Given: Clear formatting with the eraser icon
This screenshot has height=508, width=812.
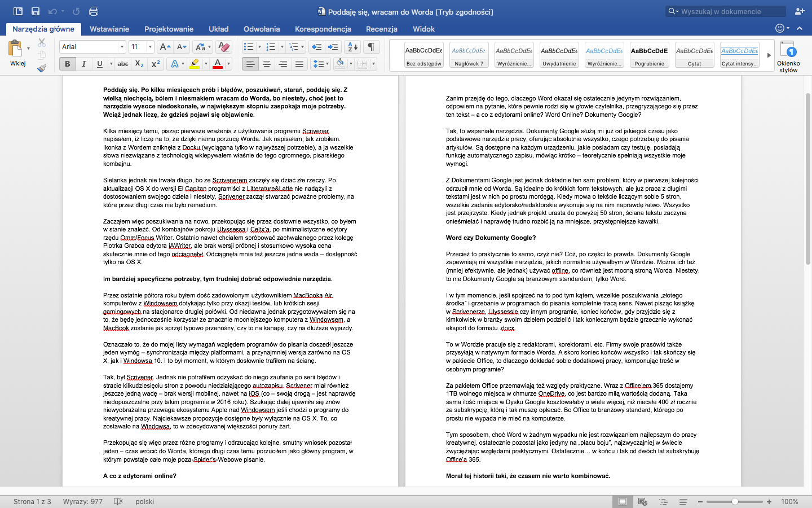Looking at the screenshot, I should 224,47.
